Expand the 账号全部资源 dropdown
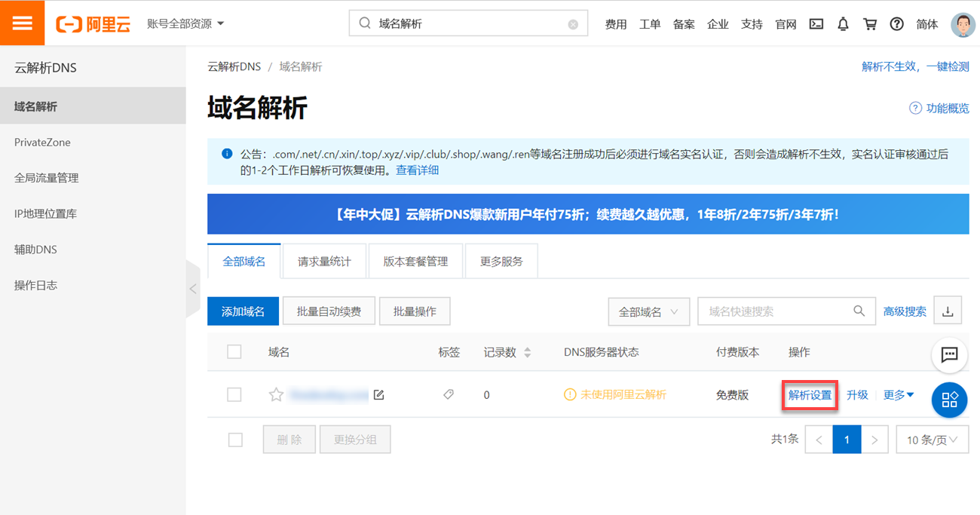This screenshot has width=980, height=515. click(185, 23)
